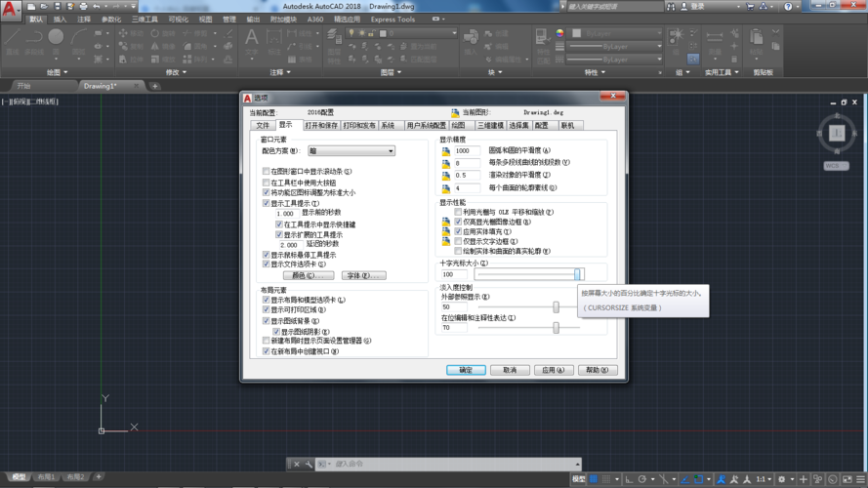The width and height of the screenshot is (868, 488).
Task: Click the Undo arrow icon in quick access toolbar
Action: [97, 7]
